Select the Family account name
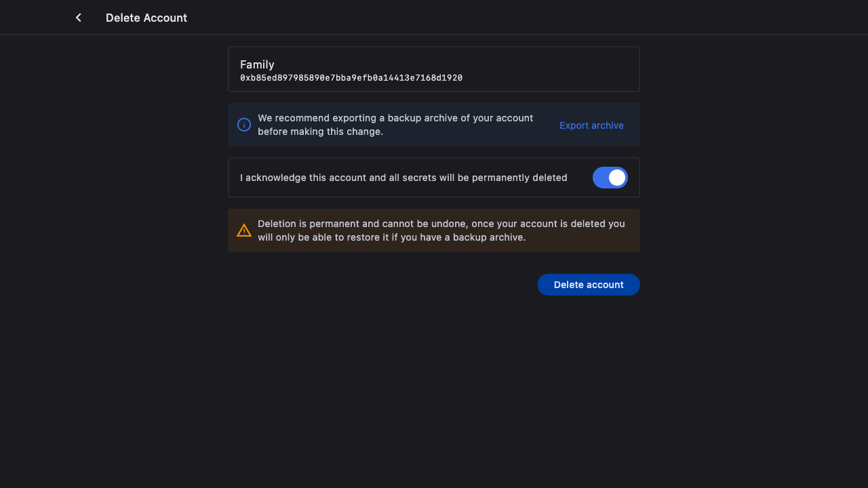Viewport: 868px width, 488px height. 257,64
